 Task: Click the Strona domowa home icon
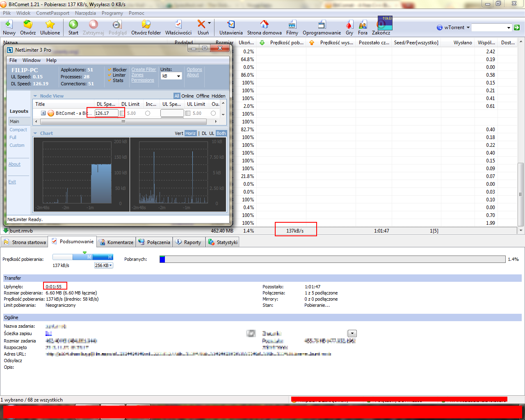(x=265, y=24)
